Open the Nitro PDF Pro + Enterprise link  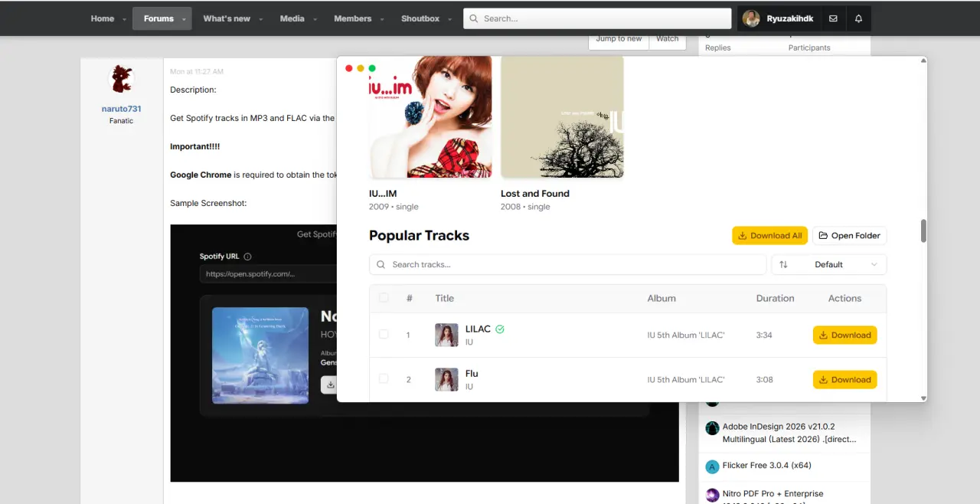coord(773,494)
